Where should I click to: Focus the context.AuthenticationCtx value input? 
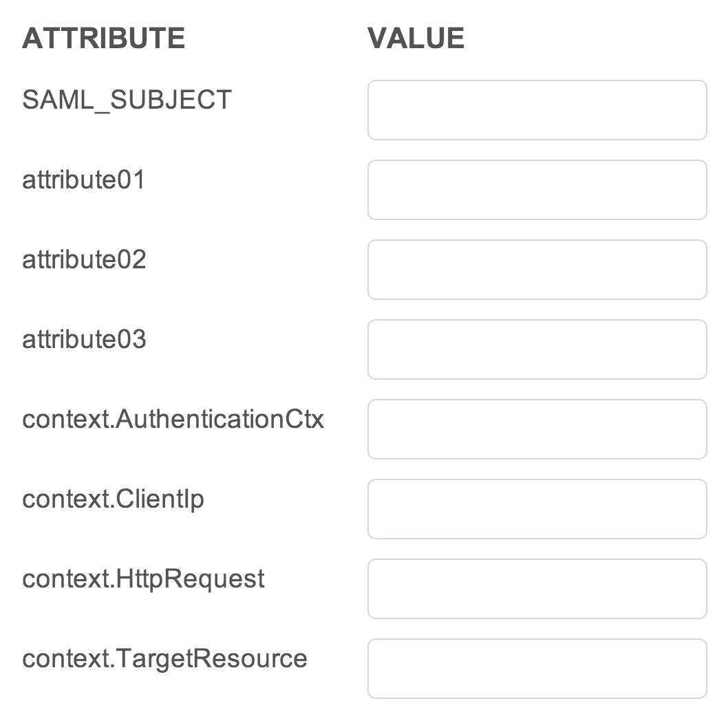pos(537,429)
